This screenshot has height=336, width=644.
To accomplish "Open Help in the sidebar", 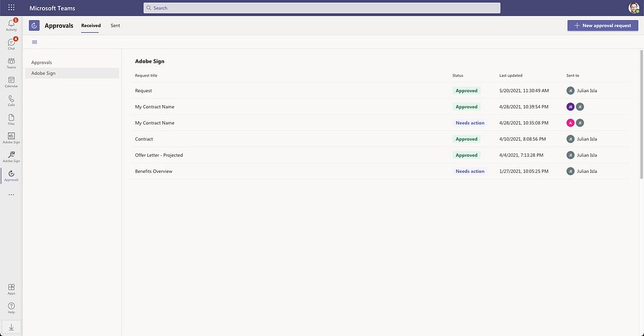I will [x=11, y=308].
